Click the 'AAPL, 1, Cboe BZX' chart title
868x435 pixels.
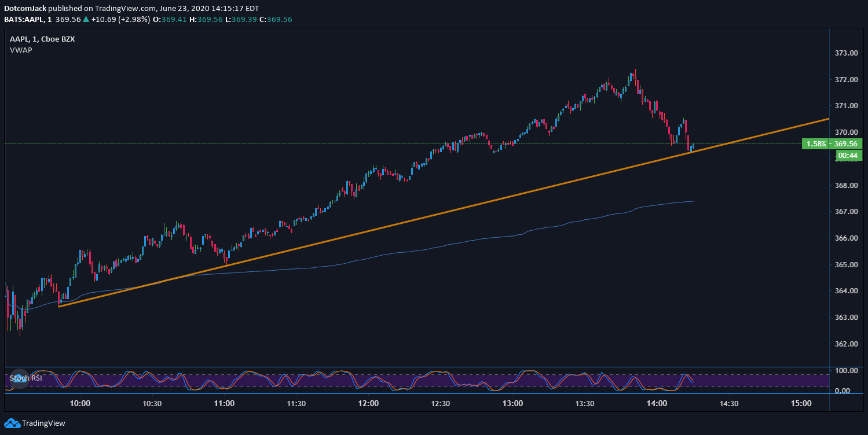click(x=42, y=39)
